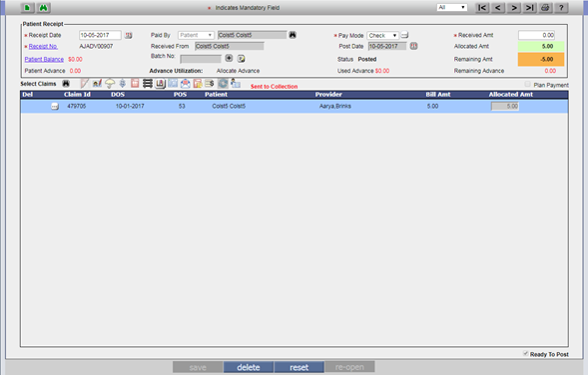
Task: Expand the All filter dropdown at top
Action: tap(452, 8)
